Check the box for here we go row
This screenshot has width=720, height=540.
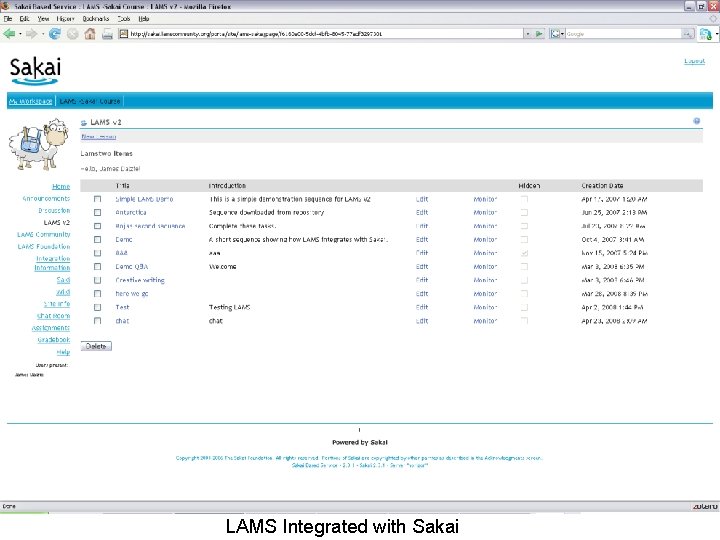click(97, 293)
